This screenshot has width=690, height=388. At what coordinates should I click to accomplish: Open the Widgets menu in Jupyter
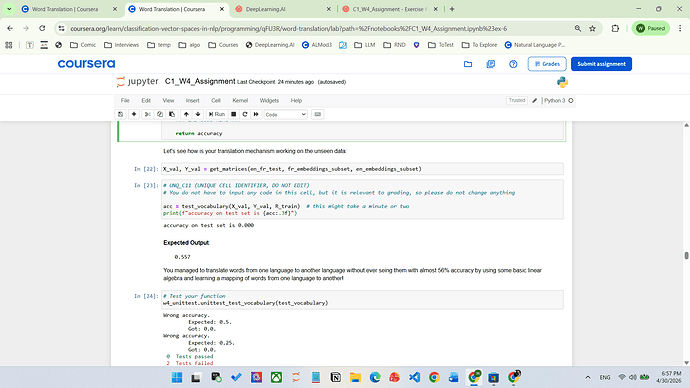pos(269,101)
